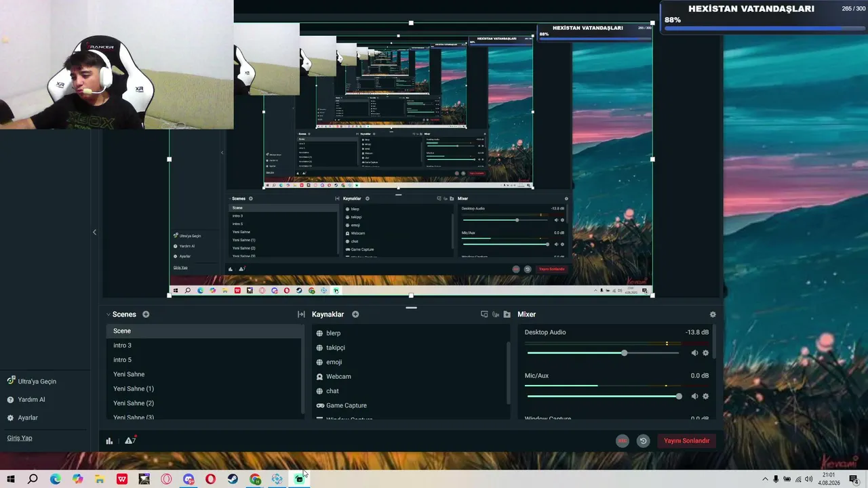The image size is (868, 488).
Task: Open the Streamlabs taskbar icon
Action: pyautogui.click(x=299, y=479)
